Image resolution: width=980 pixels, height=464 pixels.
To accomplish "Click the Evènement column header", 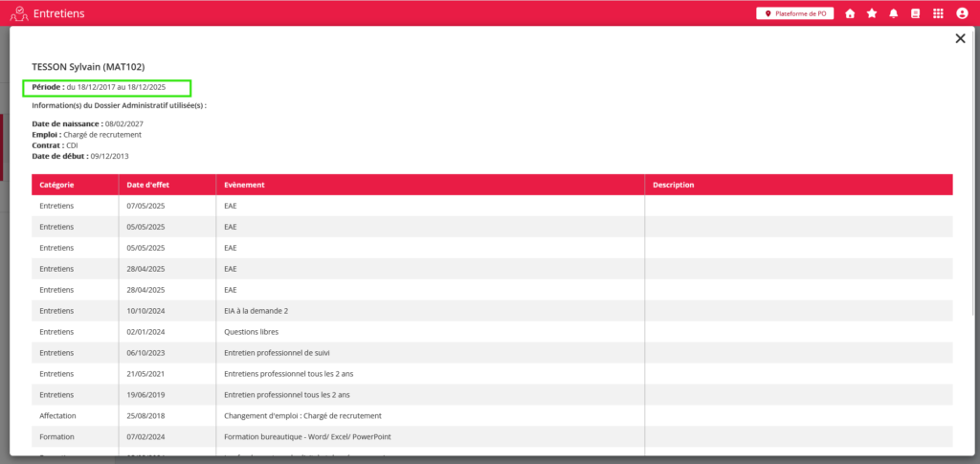I will tap(244, 185).
